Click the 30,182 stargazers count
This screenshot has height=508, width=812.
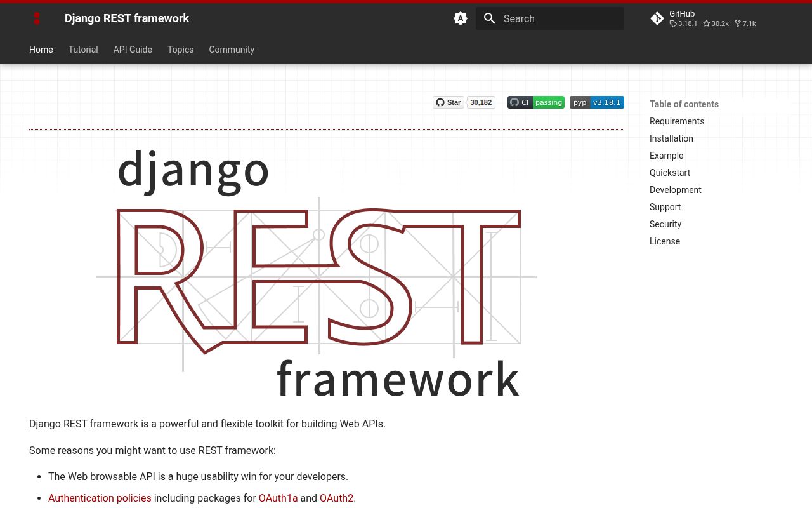tap(481, 102)
